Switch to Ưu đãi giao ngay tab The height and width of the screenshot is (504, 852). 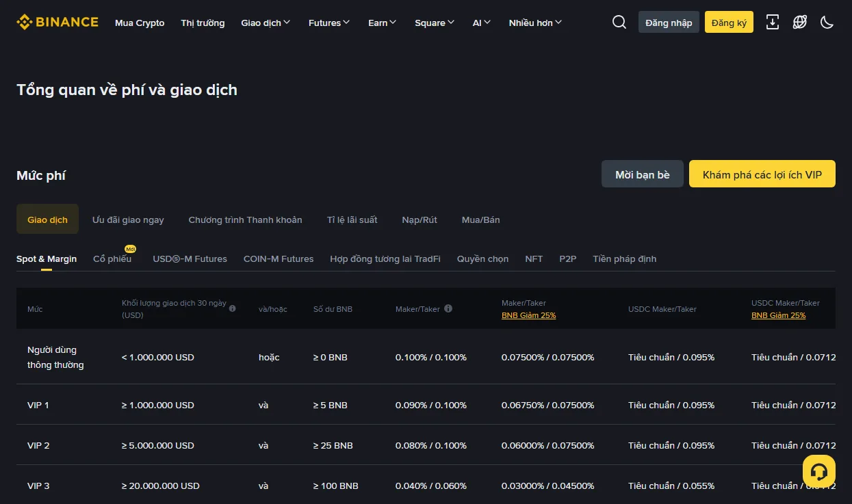[x=128, y=220]
